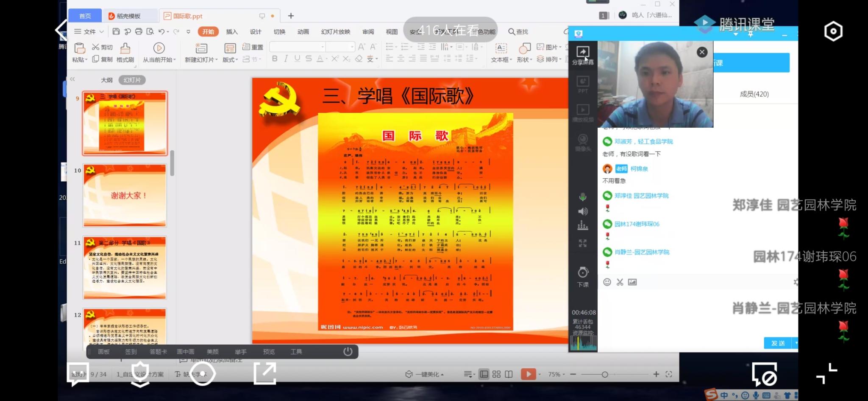The image size is (868, 401).
Task: Click the Redo arrow
Action: tap(176, 31)
